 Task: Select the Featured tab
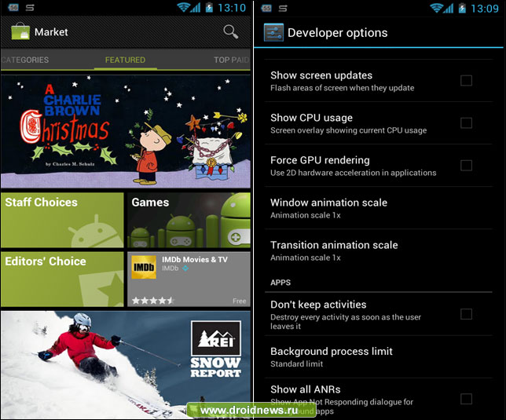click(x=125, y=60)
